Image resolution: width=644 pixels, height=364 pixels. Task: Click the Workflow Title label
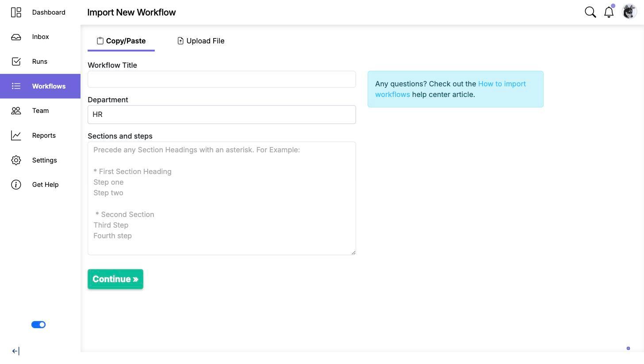pyautogui.click(x=112, y=65)
